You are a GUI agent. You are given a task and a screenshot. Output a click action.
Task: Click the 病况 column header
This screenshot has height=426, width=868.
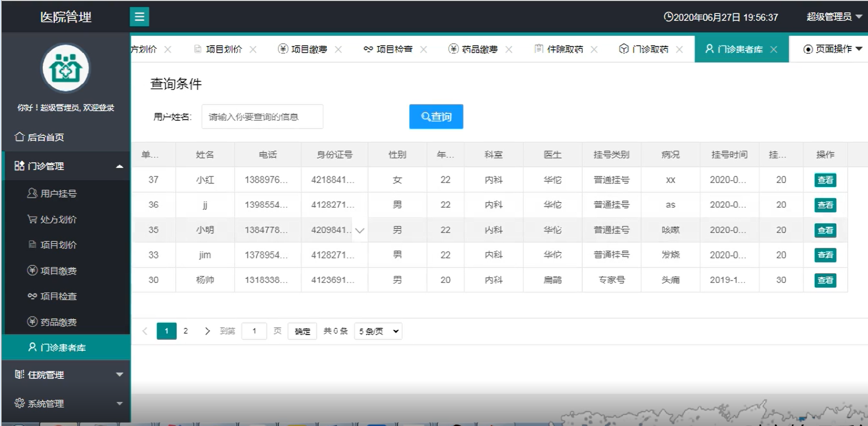(x=670, y=154)
